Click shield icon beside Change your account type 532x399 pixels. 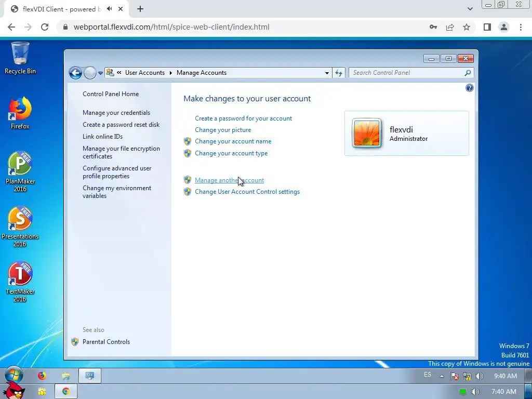point(187,153)
